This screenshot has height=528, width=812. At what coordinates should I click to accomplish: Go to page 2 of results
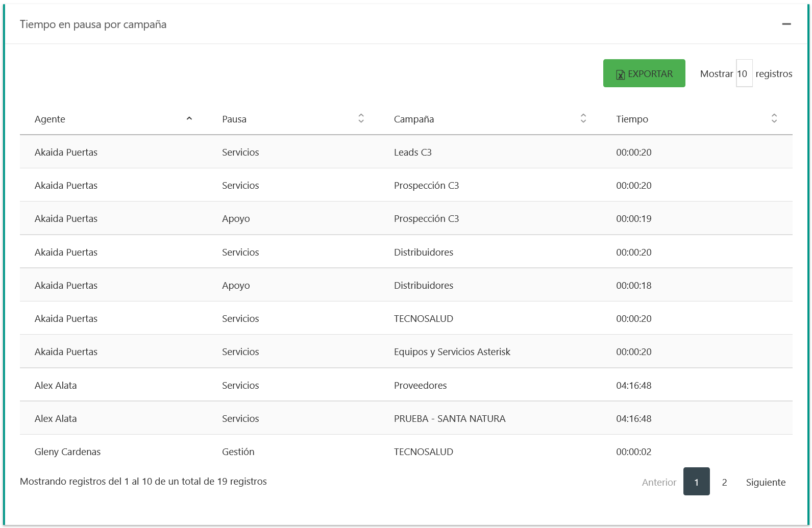click(x=724, y=482)
